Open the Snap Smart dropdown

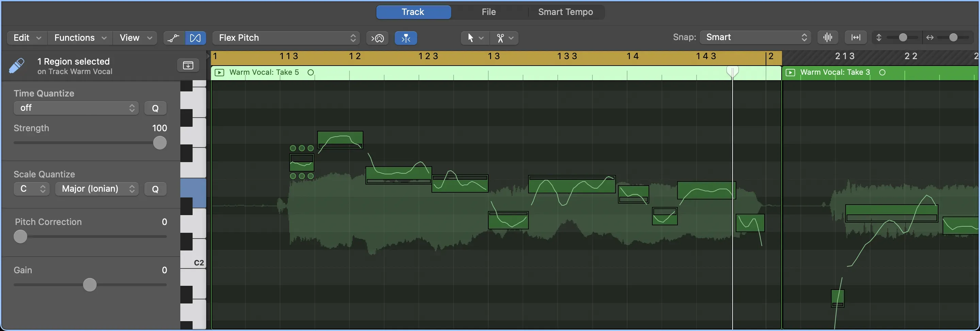pos(755,37)
